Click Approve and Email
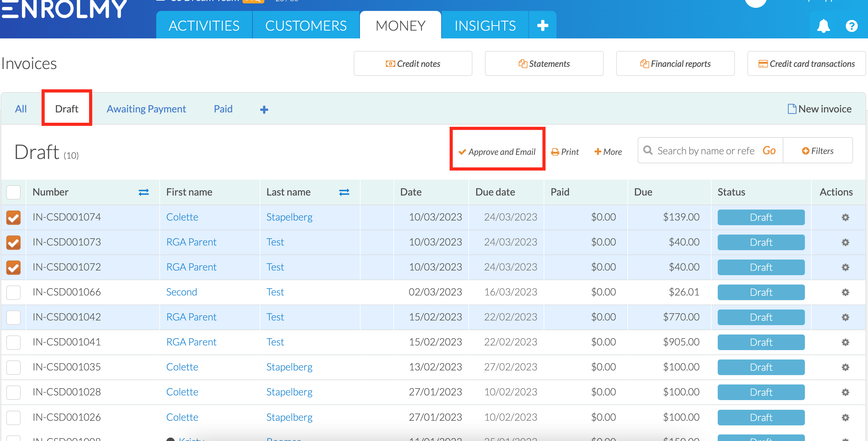 pos(497,152)
